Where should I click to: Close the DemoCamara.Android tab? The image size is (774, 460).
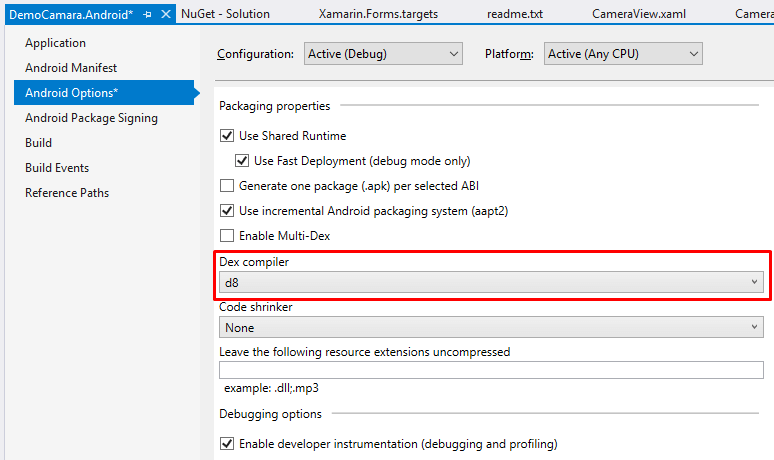click(x=166, y=14)
